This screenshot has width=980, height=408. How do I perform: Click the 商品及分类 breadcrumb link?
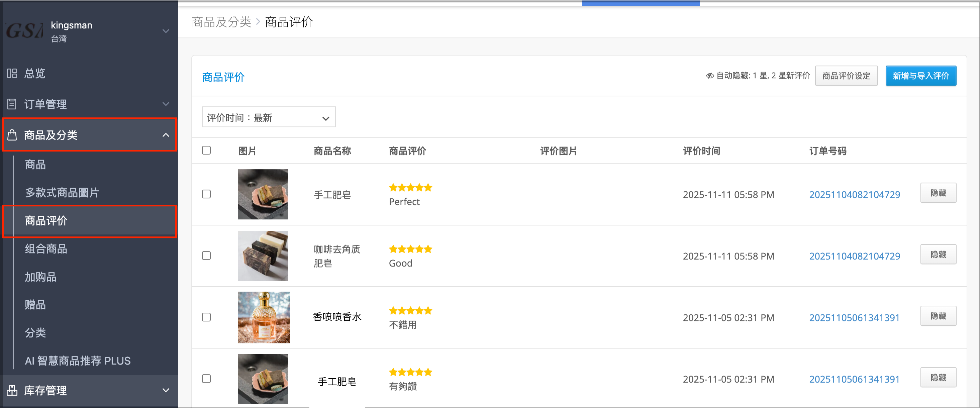[221, 22]
